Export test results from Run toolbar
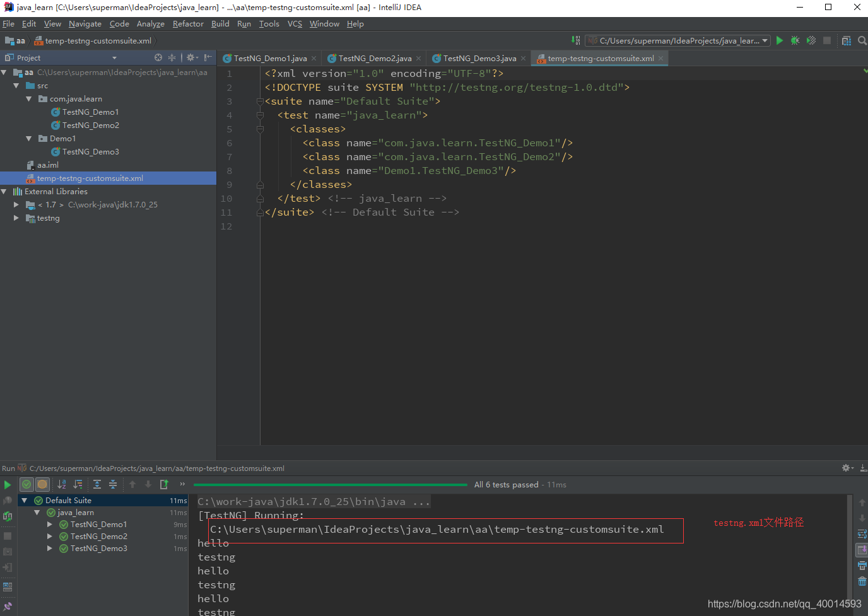 click(164, 484)
